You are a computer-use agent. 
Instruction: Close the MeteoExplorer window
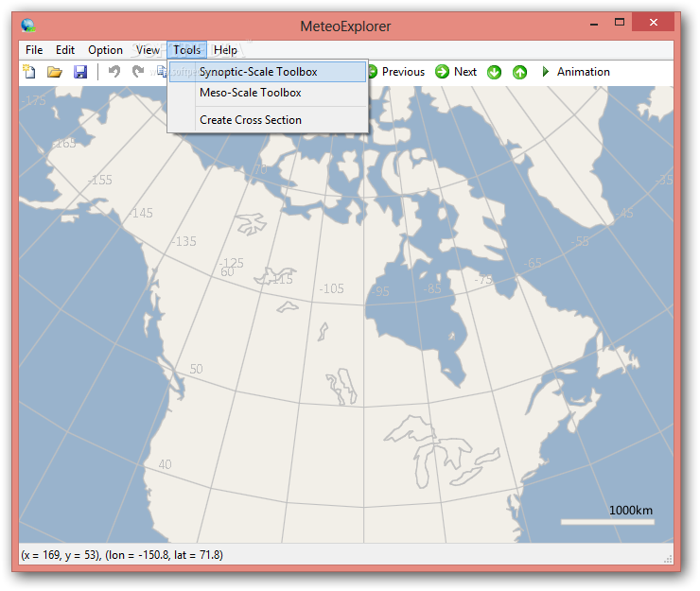(x=653, y=23)
